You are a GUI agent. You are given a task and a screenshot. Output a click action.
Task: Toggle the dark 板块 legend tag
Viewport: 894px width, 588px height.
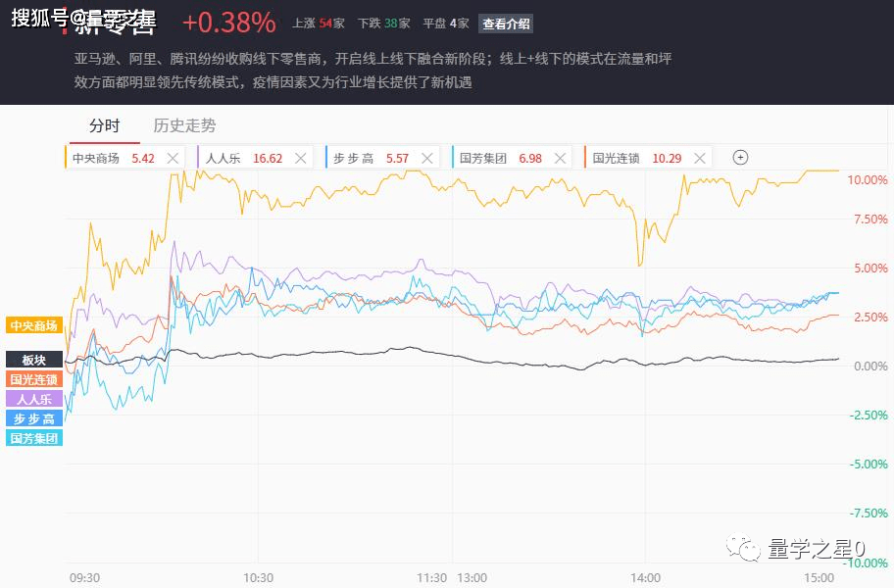pos(34,360)
